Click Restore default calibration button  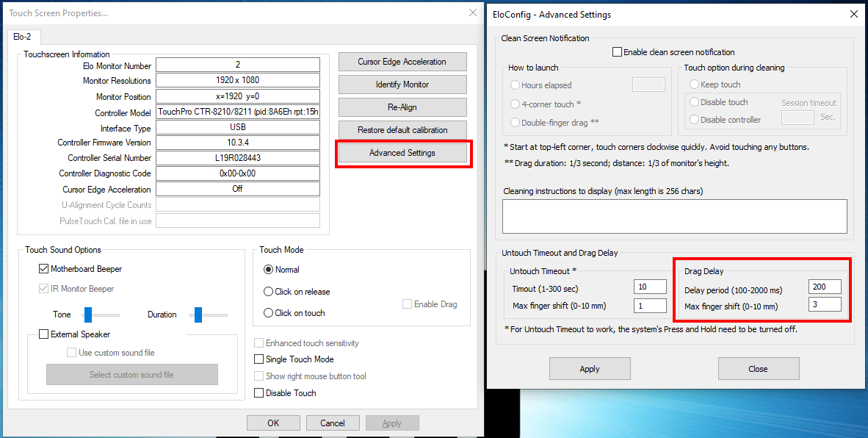pos(402,129)
